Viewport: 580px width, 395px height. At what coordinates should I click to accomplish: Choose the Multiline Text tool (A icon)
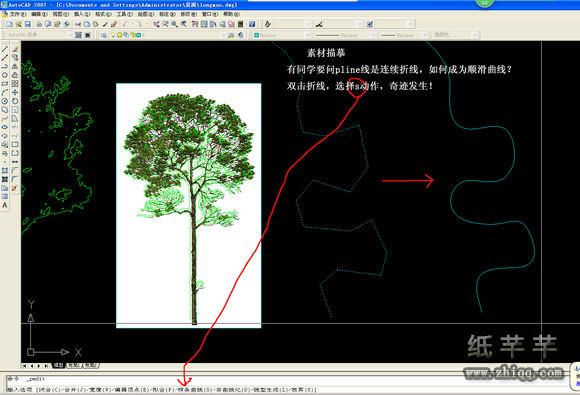5,205
